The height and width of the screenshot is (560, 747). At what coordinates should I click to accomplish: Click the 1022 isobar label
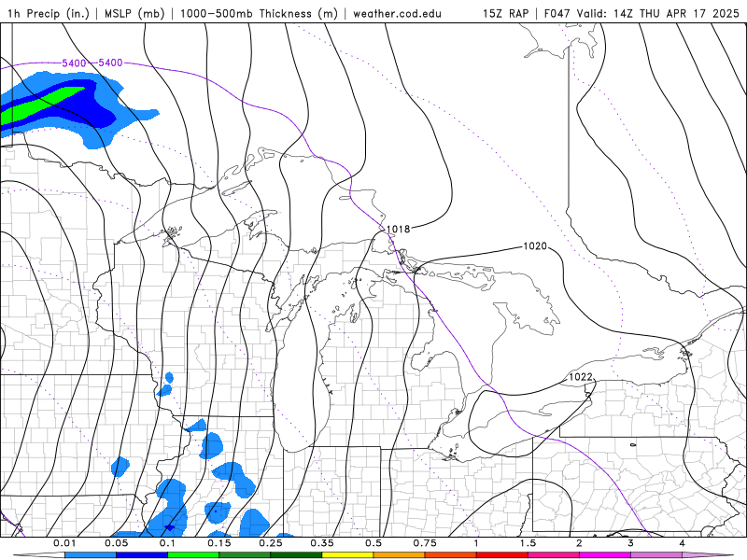pyautogui.click(x=581, y=377)
